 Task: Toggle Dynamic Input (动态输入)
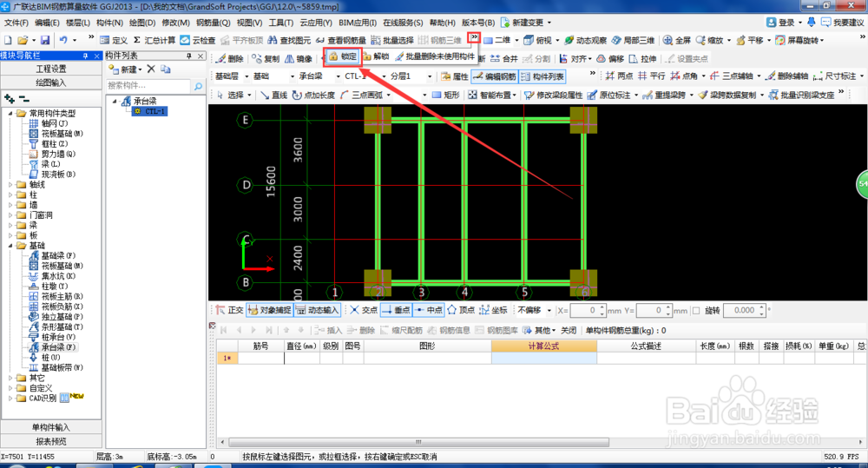[317, 310]
